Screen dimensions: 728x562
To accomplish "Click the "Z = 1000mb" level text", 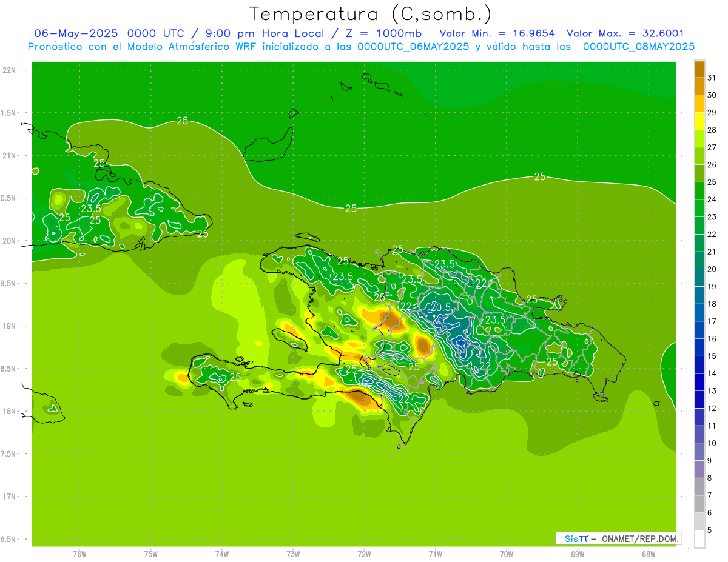I will (383, 33).
